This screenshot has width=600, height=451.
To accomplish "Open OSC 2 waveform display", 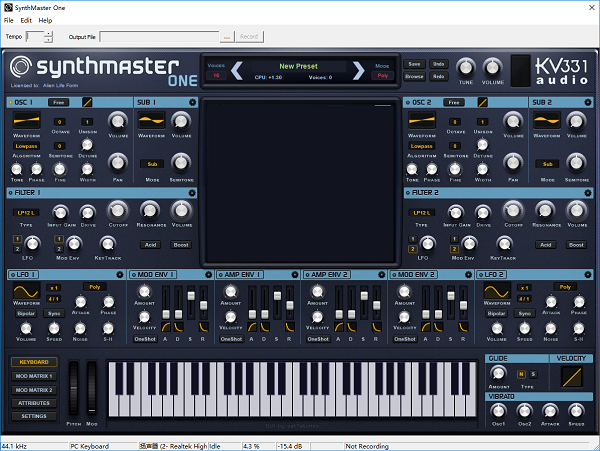I will 422,120.
